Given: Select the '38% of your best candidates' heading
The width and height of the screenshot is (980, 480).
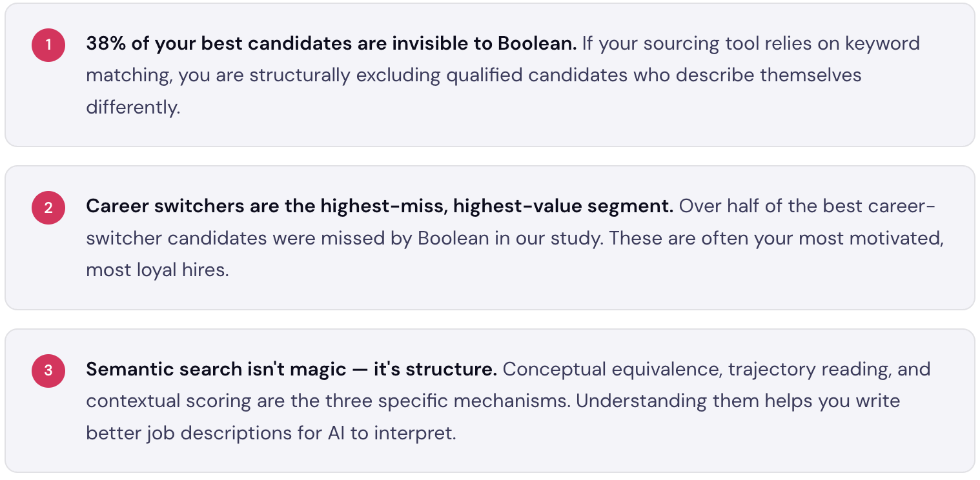Looking at the screenshot, I should (331, 43).
